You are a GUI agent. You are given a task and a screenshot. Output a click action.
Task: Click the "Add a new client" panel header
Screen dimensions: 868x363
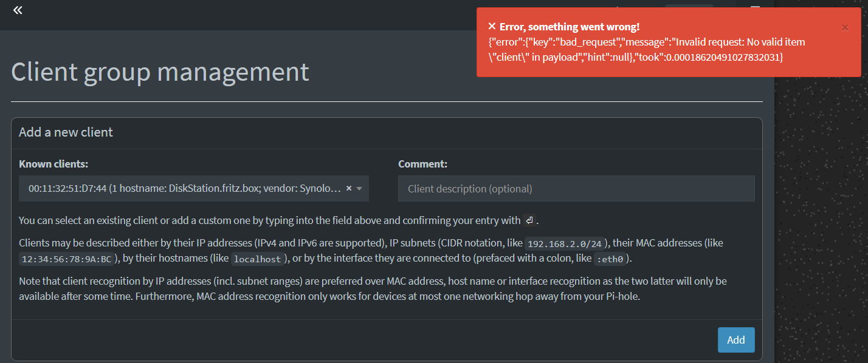pyautogui.click(x=66, y=132)
